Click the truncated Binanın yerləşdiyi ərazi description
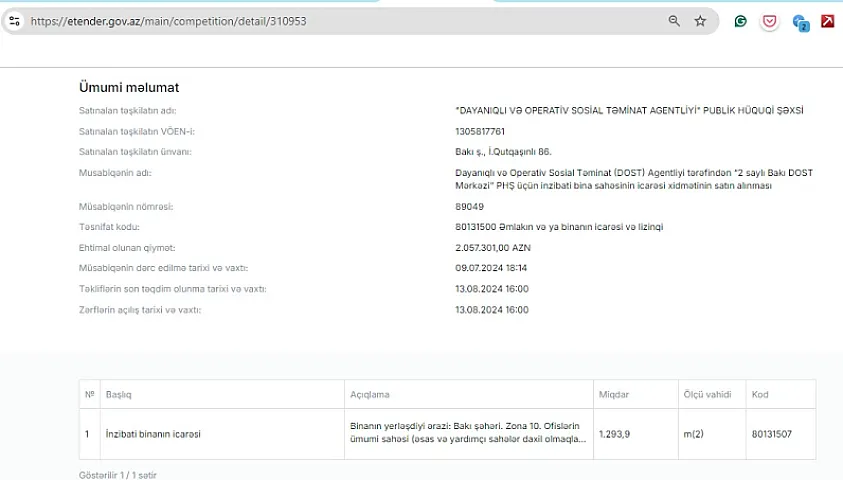The width and height of the screenshot is (843, 480). pyautogui.click(x=468, y=432)
